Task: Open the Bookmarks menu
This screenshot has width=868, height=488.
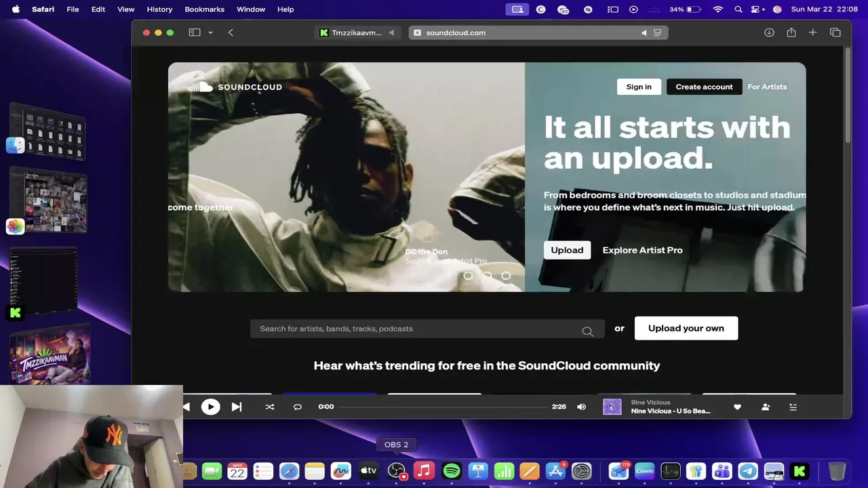Action: (205, 9)
